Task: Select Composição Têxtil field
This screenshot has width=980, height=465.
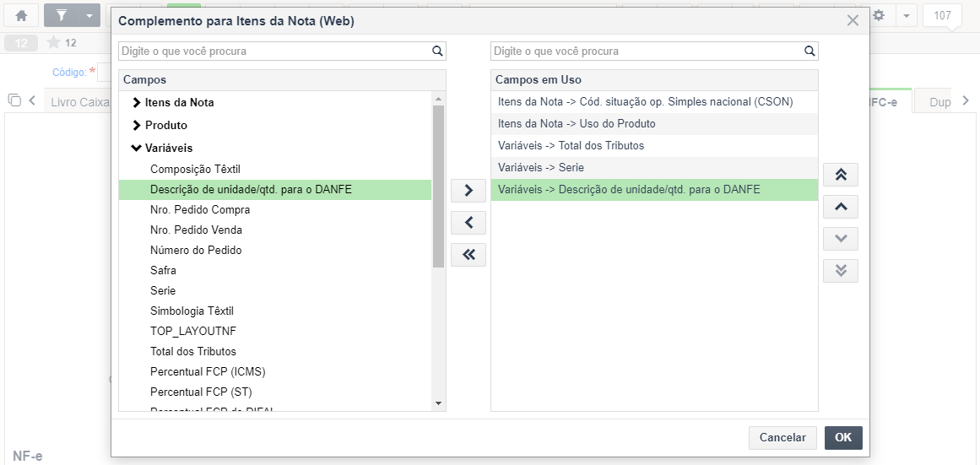Action: coord(195,170)
